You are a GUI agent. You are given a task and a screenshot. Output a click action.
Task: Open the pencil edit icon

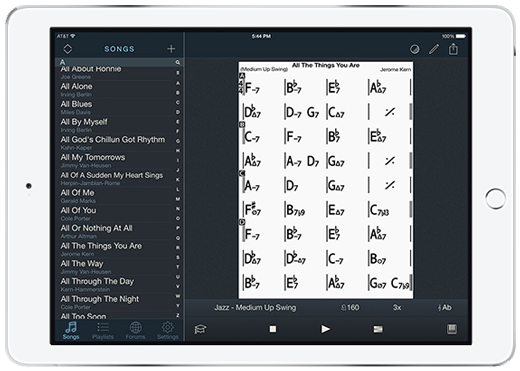(434, 49)
